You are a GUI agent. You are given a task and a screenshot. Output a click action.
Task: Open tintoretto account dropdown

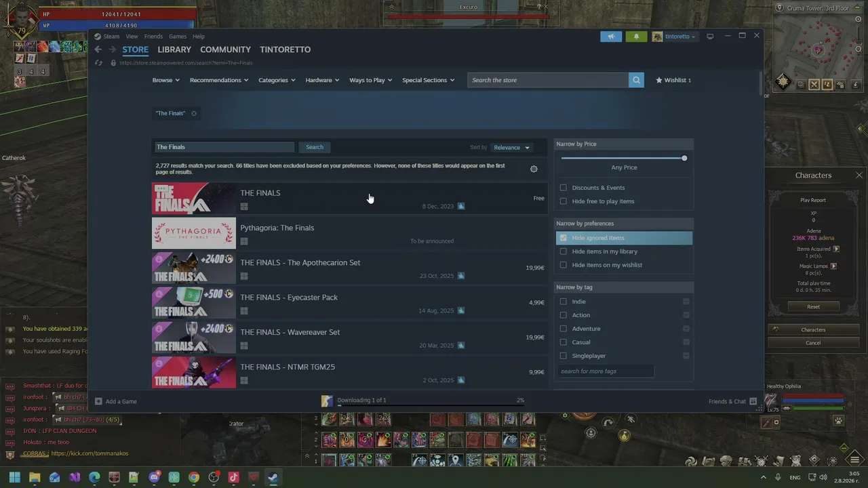click(674, 37)
